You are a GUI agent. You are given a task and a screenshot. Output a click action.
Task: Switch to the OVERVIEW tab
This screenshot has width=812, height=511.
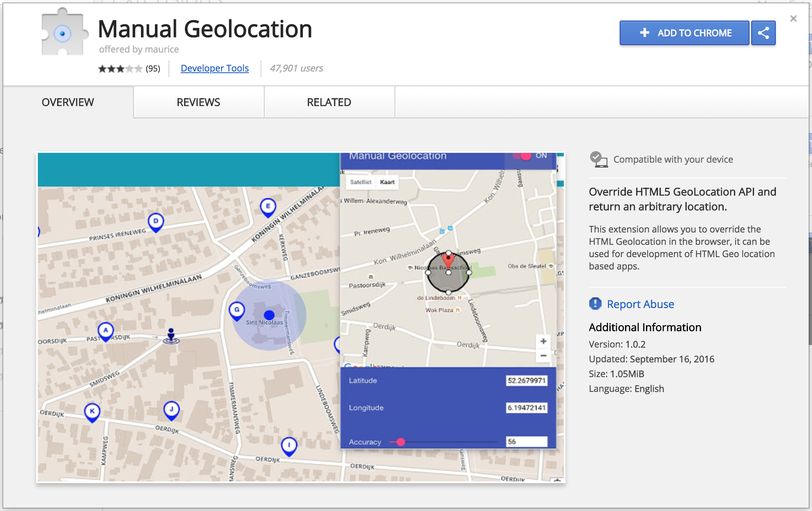[x=68, y=102]
